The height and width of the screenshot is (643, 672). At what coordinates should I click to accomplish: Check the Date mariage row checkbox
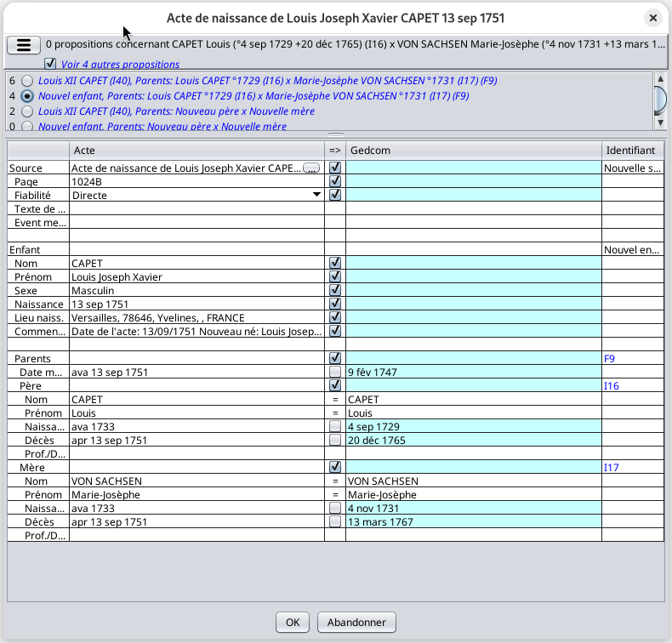(335, 372)
